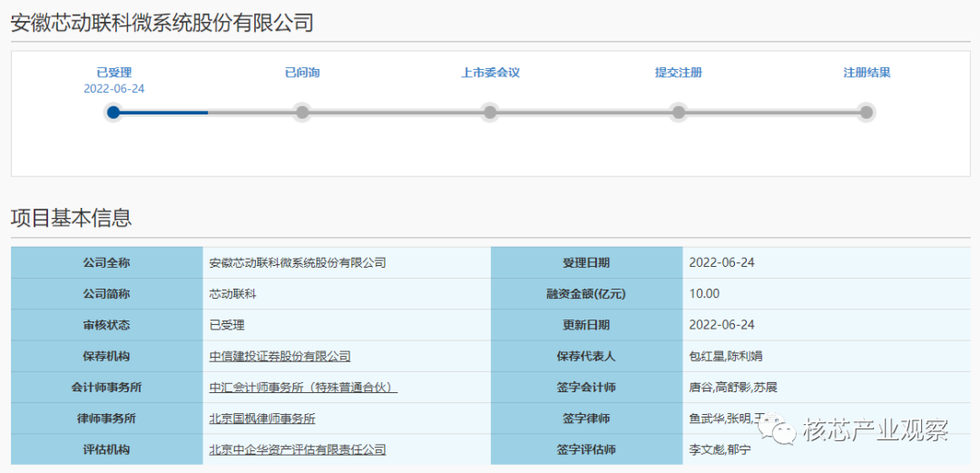Viewport: 980px width, 473px height.
Task: Select the 已问询 progress dot
Action: pyautogui.click(x=302, y=113)
